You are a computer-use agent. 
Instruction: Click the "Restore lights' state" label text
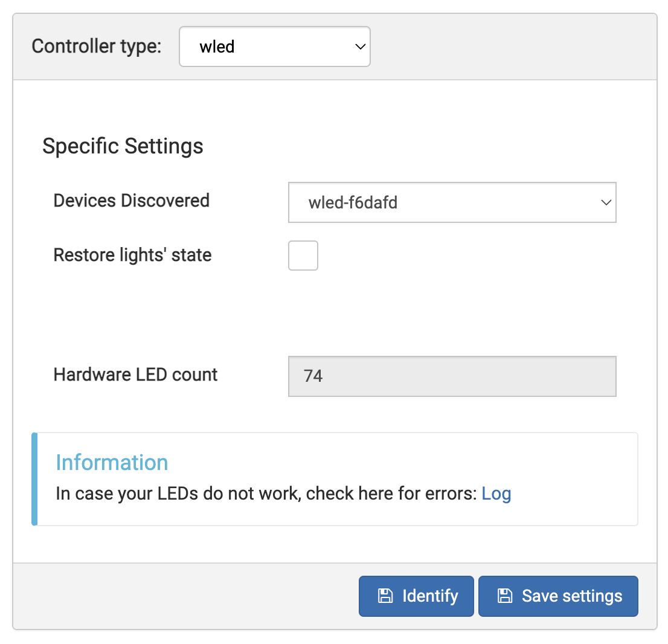pos(132,255)
